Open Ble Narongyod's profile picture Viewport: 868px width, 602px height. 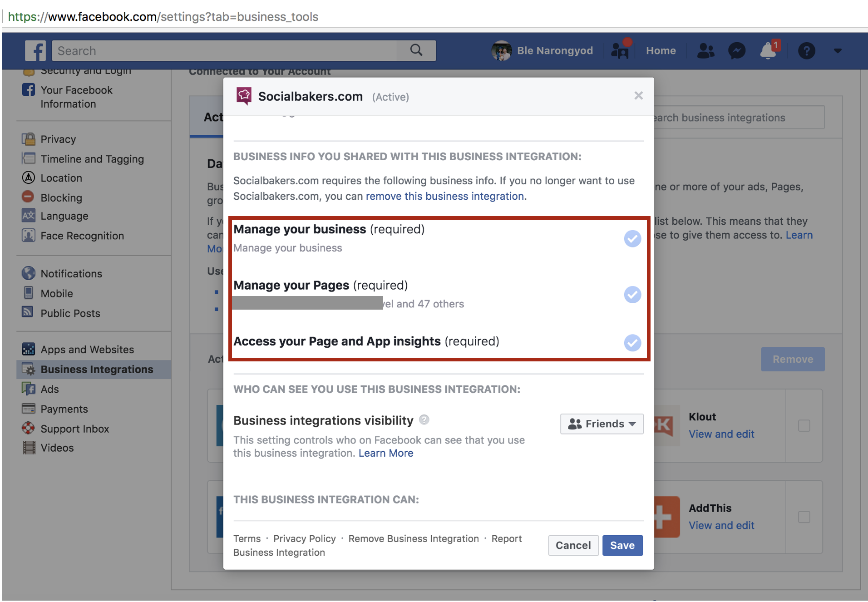click(502, 51)
